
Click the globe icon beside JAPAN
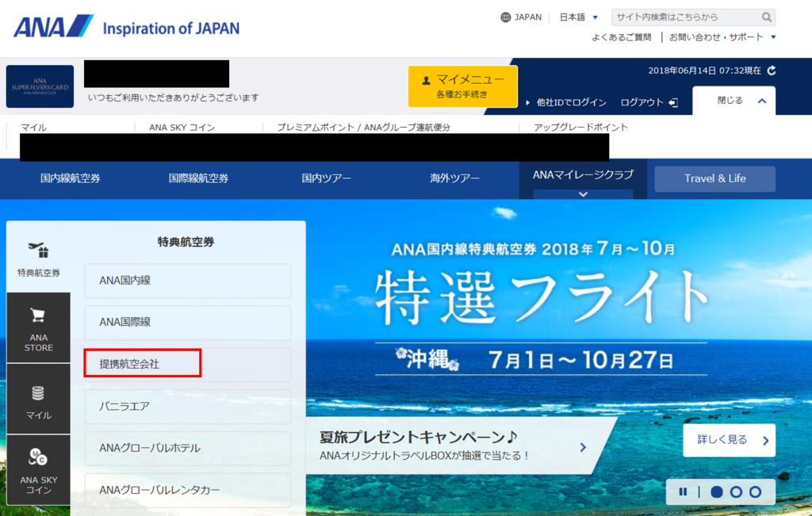coord(505,17)
